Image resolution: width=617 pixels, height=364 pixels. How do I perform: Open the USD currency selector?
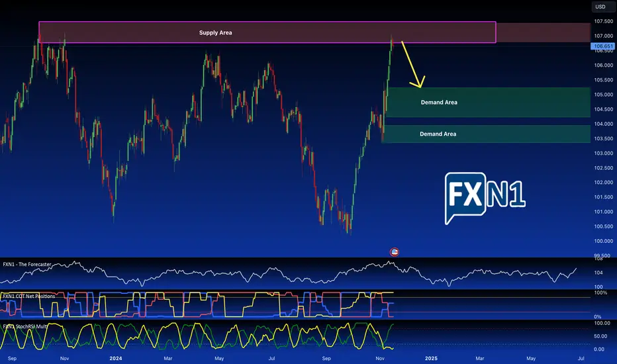click(602, 7)
